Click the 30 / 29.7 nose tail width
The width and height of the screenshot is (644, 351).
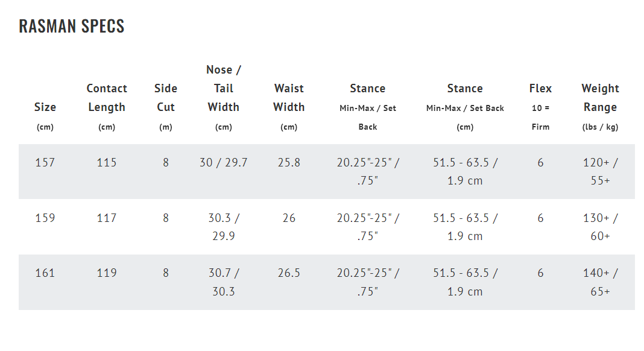[x=224, y=163]
